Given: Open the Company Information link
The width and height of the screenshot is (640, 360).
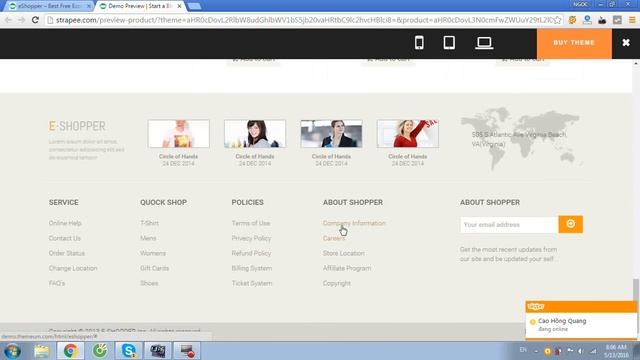Looking at the screenshot, I should [354, 223].
